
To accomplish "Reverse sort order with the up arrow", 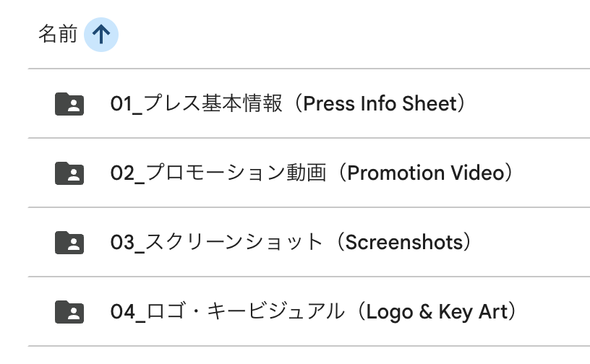I will coord(101,35).
